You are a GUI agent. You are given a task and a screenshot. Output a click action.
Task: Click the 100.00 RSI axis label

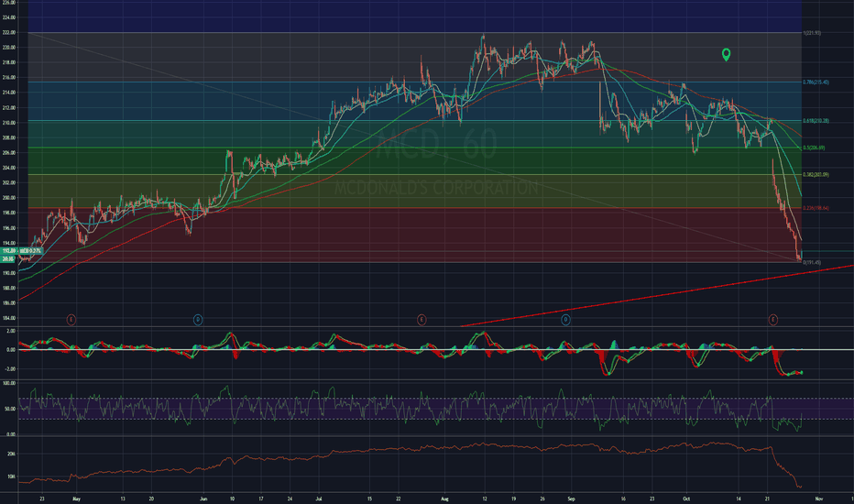[x=9, y=384]
